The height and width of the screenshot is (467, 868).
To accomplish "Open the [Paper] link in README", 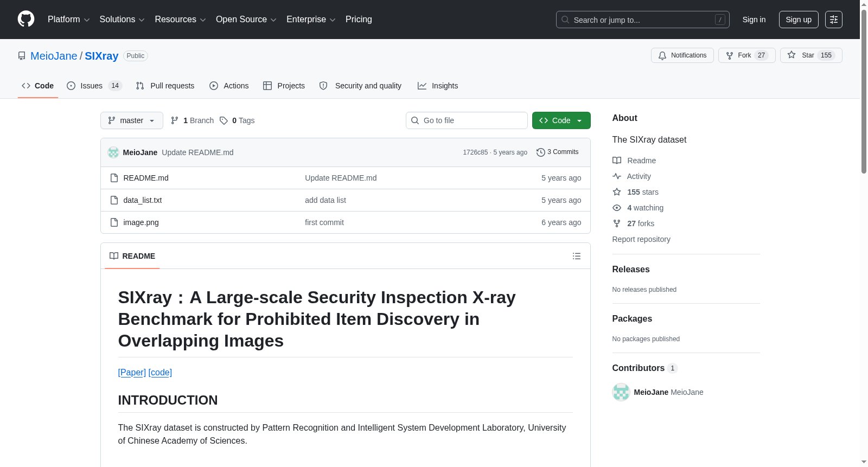I will [132, 373].
